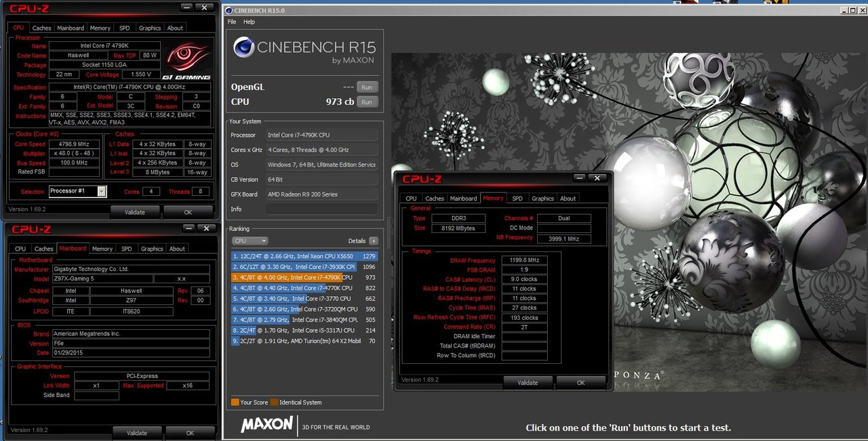Screen dimensions: 868x441
Task: Click the DRAM Frequency value 1199.8 MHz
Action: [x=524, y=260]
